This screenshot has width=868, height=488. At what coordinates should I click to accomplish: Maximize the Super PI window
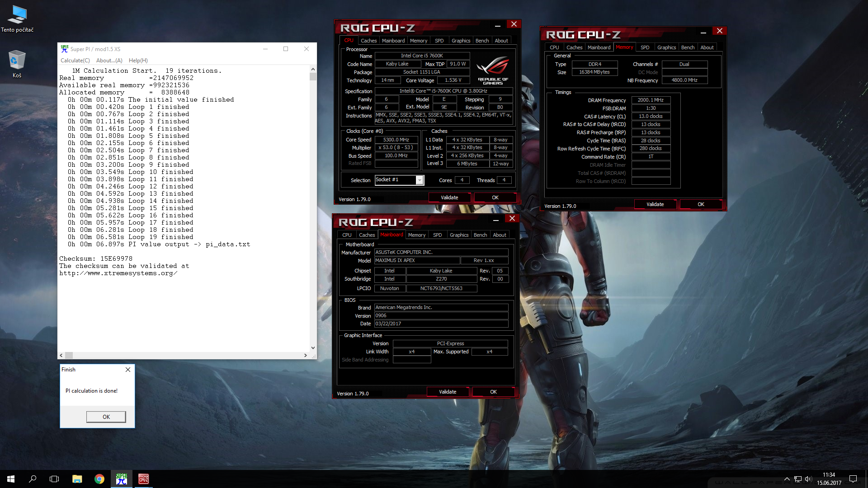point(286,49)
